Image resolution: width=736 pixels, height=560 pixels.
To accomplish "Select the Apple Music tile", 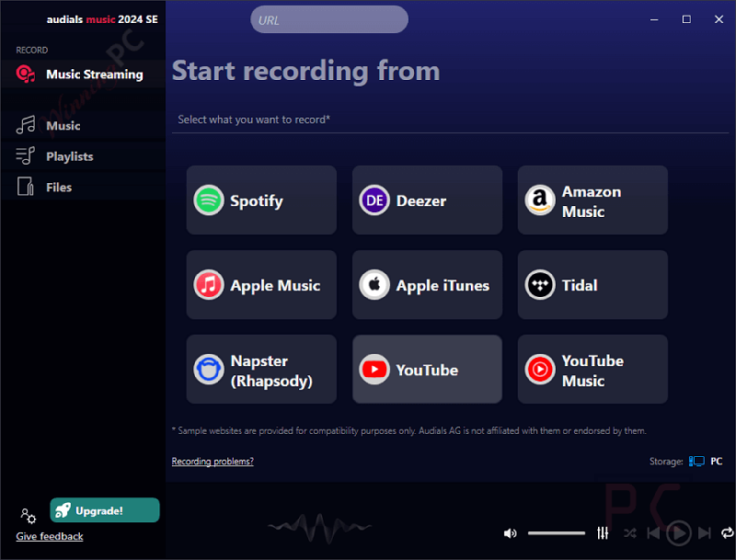I will click(x=261, y=285).
